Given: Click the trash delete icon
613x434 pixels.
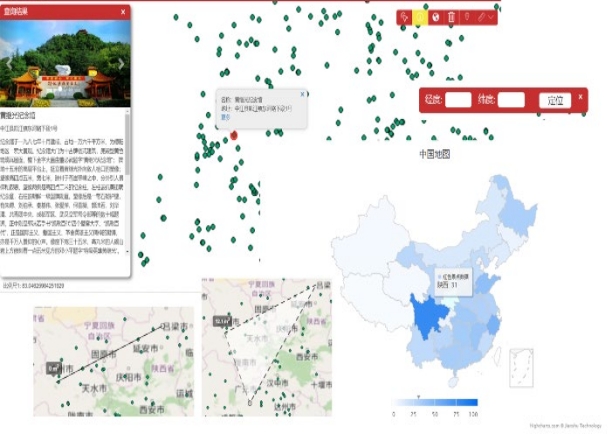Looking at the screenshot, I should [x=451, y=17].
